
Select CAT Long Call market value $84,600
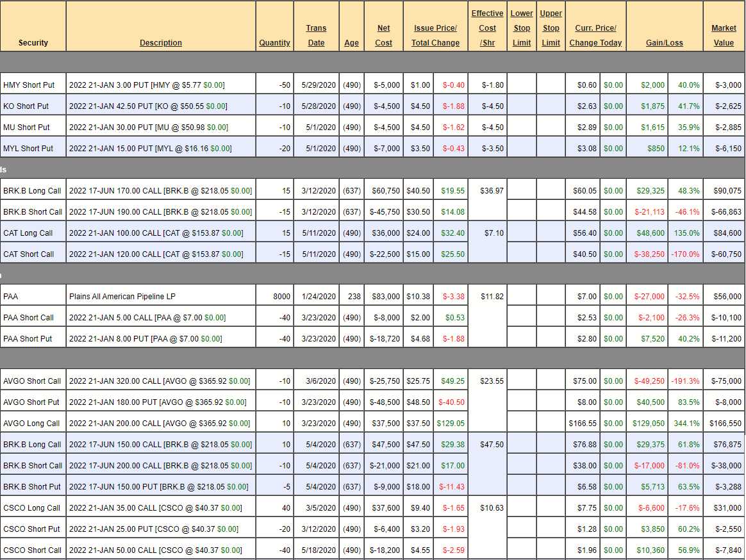click(x=724, y=233)
